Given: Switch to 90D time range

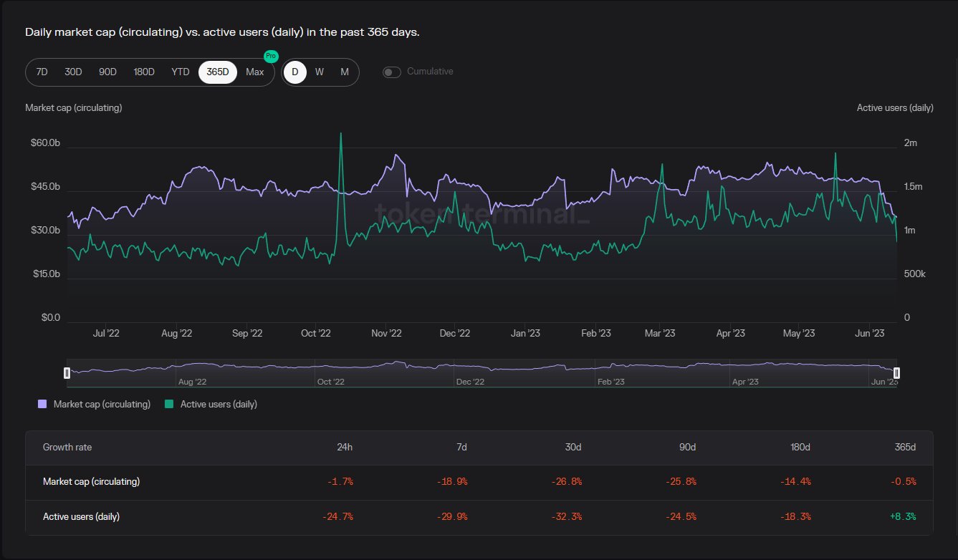Looking at the screenshot, I should pos(107,72).
